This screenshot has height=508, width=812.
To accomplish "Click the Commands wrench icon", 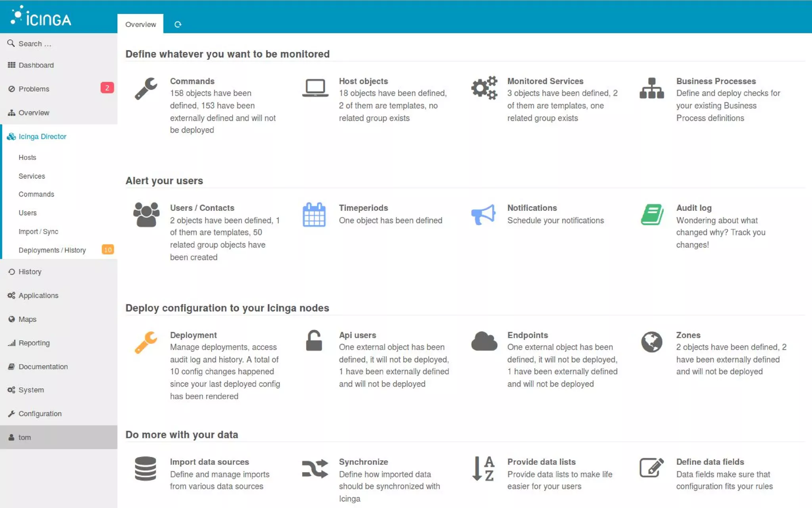I will pyautogui.click(x=146, y=88).
